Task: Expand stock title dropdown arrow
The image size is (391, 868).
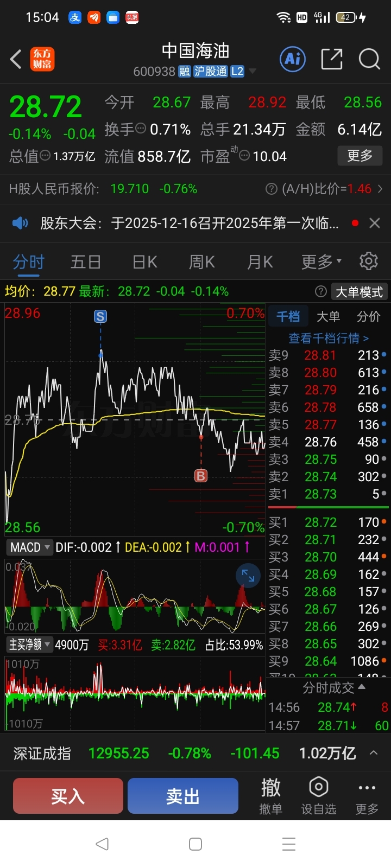Action: [253, 72]
